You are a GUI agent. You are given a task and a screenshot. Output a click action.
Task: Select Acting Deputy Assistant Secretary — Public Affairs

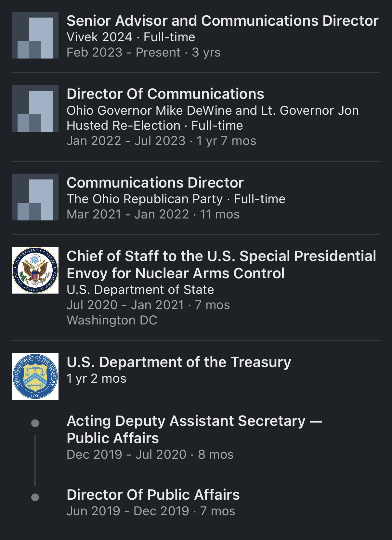(194, 429)
